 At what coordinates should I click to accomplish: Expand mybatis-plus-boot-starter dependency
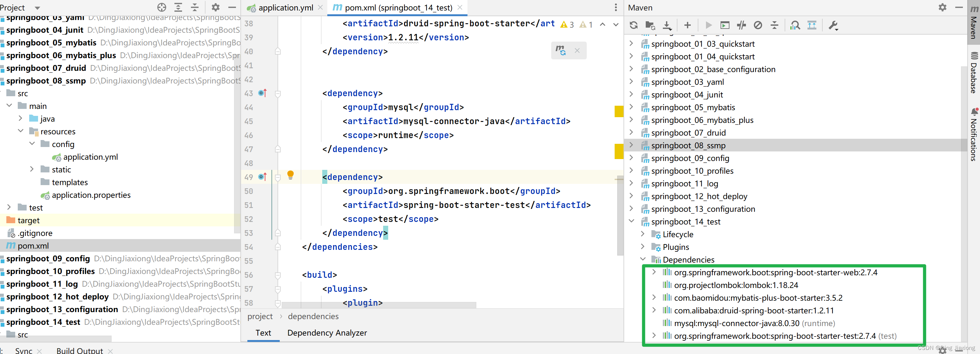click(654, 297)
